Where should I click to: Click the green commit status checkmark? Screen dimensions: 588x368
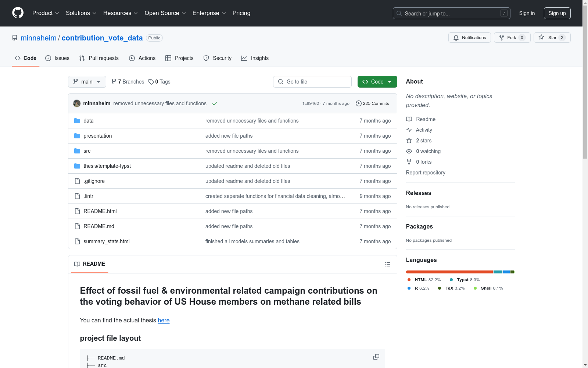(215, 103)
